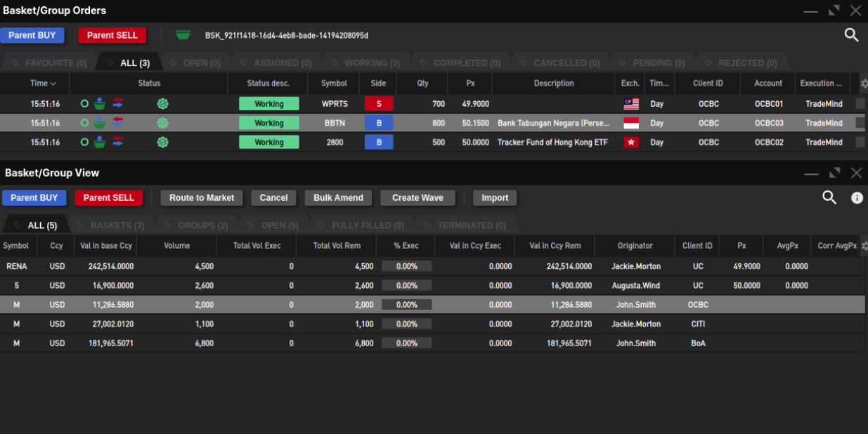This screenshot has width=868, height=434.
Task: Click the Time column sort arrow
Action: (53, 84)
